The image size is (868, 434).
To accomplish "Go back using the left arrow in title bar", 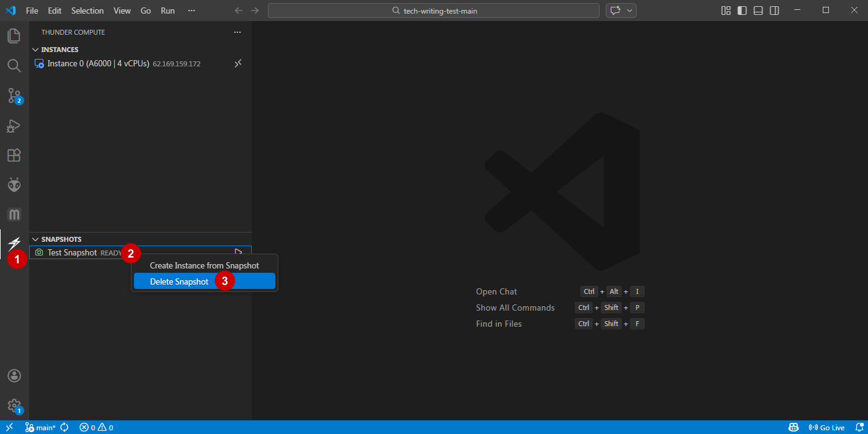I will pyautogui.click(x=239, y=11).
